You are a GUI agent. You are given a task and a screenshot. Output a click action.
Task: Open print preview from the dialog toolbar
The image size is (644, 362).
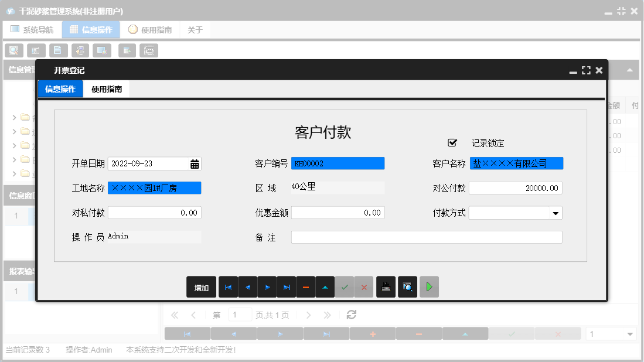click(x=407, y=287)
